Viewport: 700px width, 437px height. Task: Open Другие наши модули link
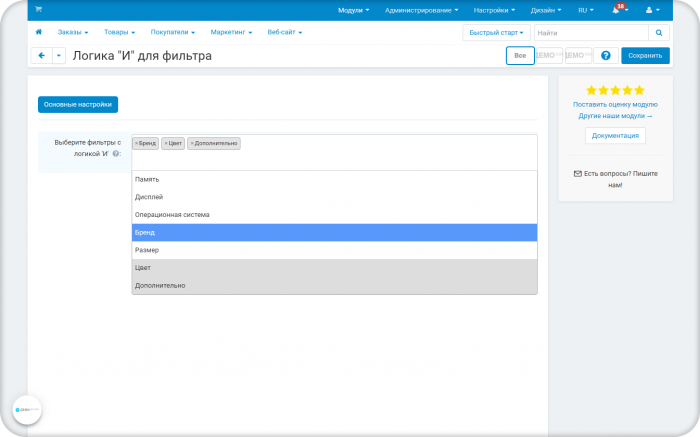tap(615, 116)
